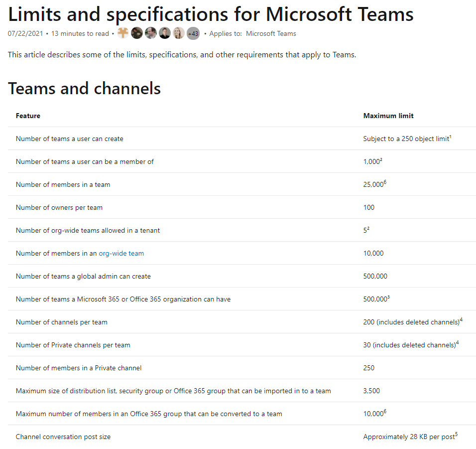Click the tan pinwheel contributor avatar

click(123, 33)
